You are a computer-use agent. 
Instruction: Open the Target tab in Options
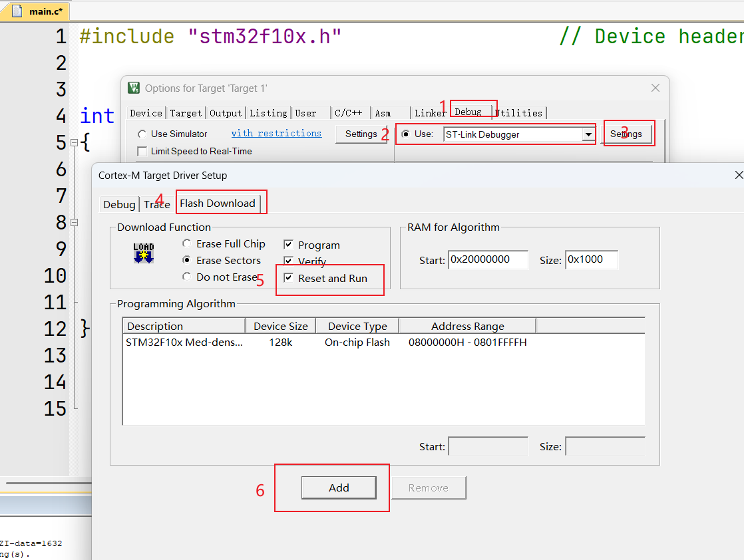coord(186,113)
